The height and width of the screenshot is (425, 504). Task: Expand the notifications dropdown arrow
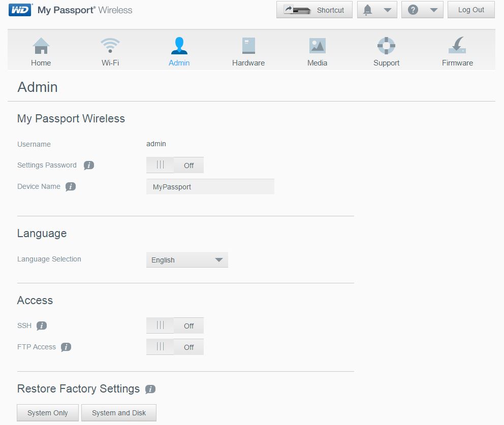(388, 10)
